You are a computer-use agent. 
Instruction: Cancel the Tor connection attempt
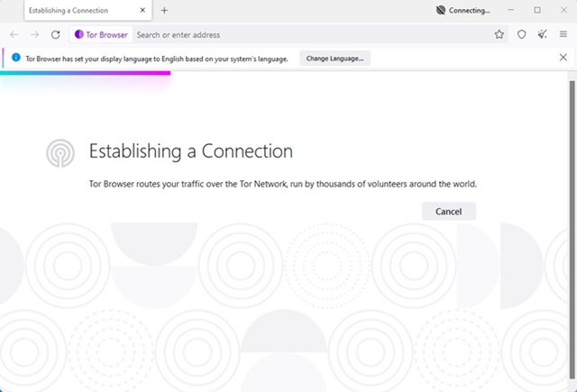point(449,212)
